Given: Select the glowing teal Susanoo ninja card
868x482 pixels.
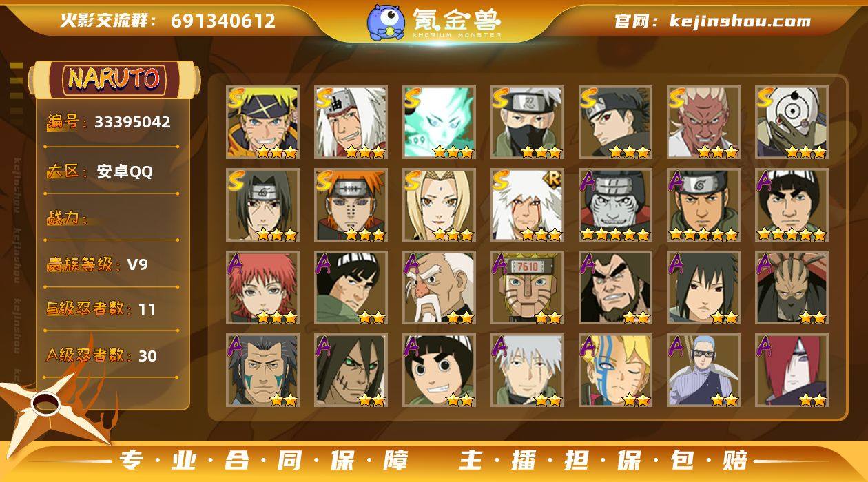Looking at the screenshot, I should click(x=439, y=123).
